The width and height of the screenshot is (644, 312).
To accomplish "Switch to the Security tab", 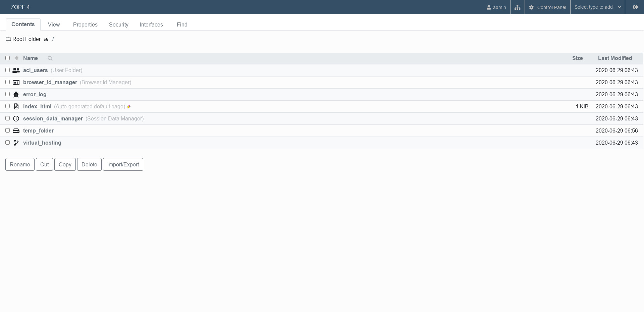I will 118,25.
